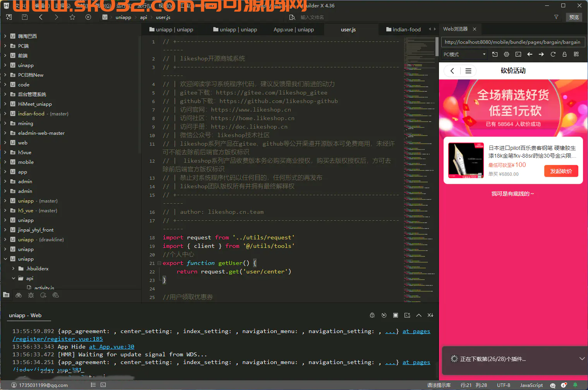Expand the jinpai_yhyl_front project
Screen dimensions: 588x390
(x=5, y=230)
